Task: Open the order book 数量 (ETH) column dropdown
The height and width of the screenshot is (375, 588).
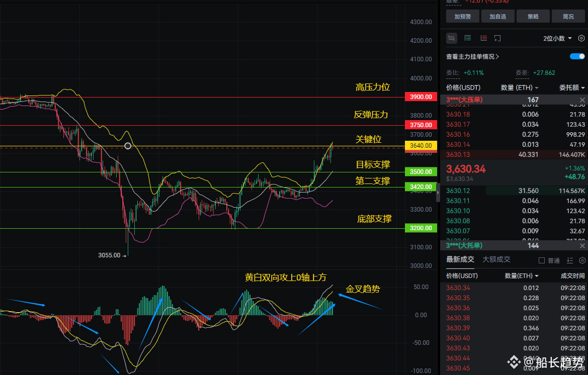Action: point(520,87)
